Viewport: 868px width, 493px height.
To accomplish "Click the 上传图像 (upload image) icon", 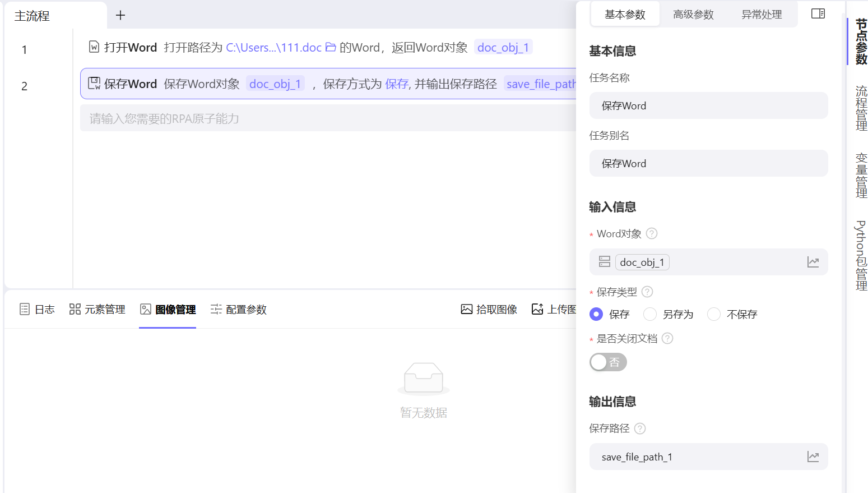I will 538,308.
